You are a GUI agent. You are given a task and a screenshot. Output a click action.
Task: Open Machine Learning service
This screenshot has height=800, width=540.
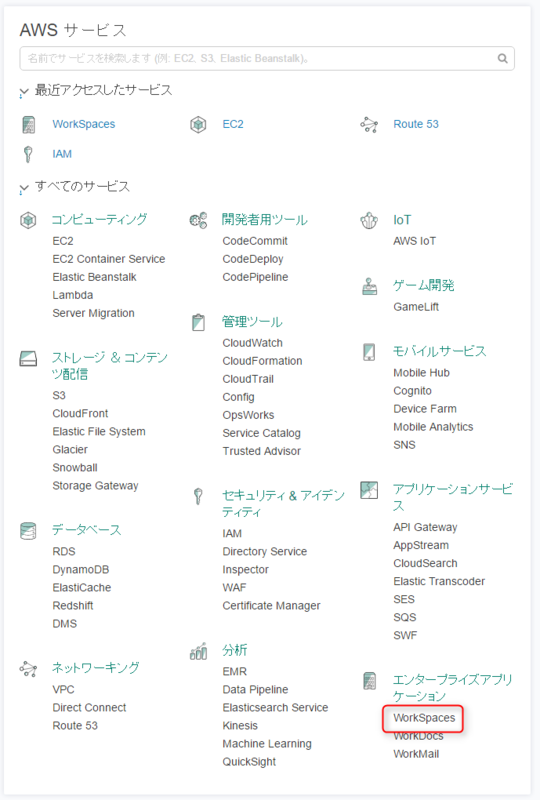267,744
